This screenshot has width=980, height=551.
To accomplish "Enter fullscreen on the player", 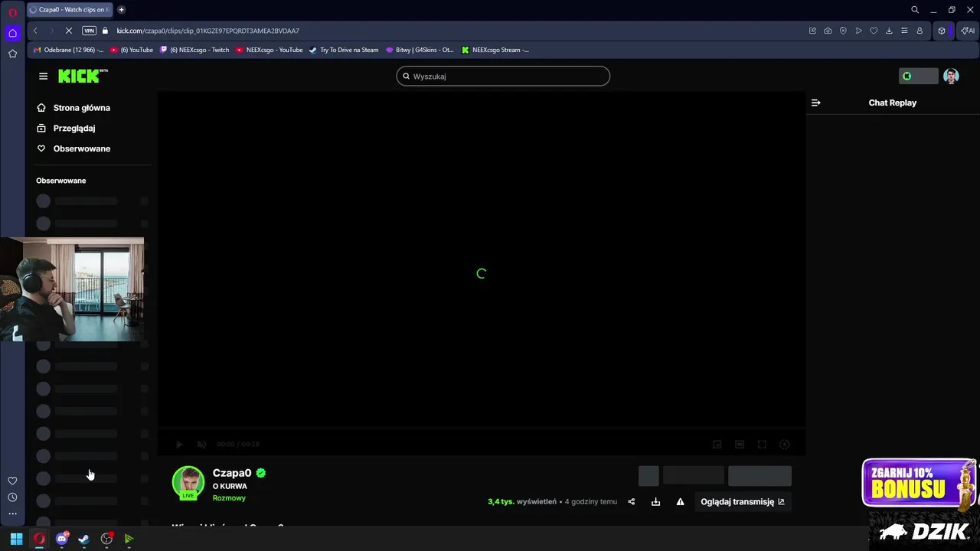I will coord(762,444).
